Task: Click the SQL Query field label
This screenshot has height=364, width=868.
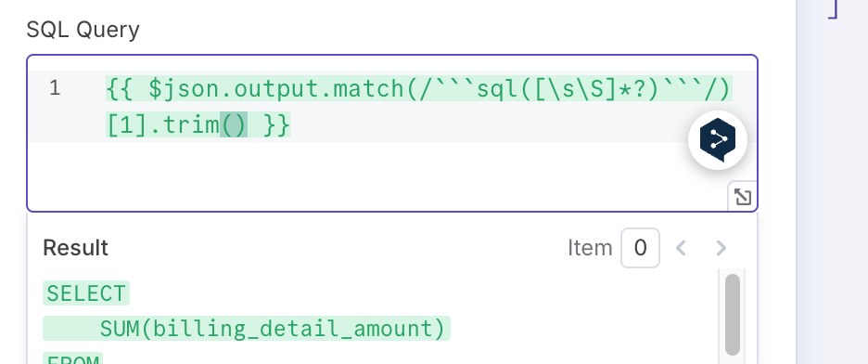Action: 83,30
